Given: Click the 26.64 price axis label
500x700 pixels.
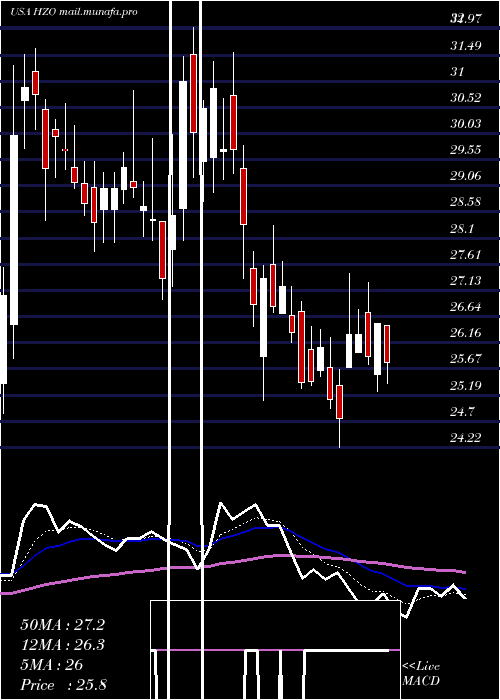Looking at the screenshot, I should (466, 307).
